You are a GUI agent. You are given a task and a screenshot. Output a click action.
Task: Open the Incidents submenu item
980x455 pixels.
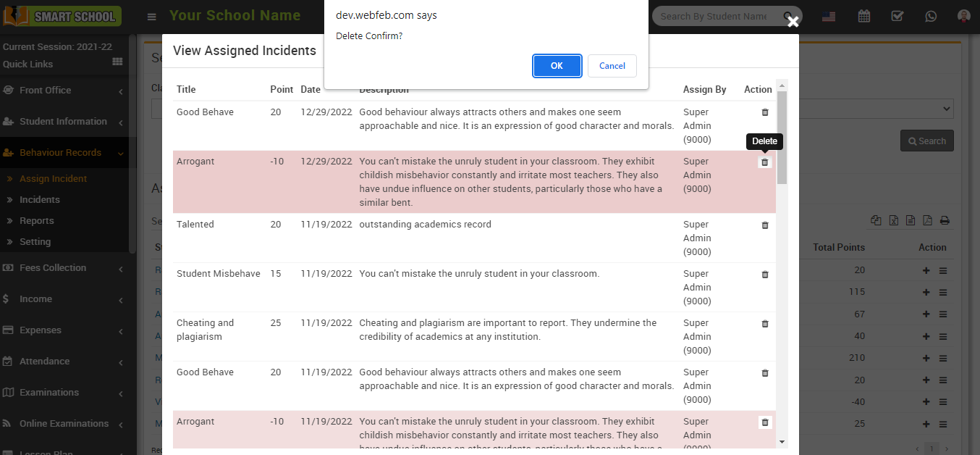40,200
